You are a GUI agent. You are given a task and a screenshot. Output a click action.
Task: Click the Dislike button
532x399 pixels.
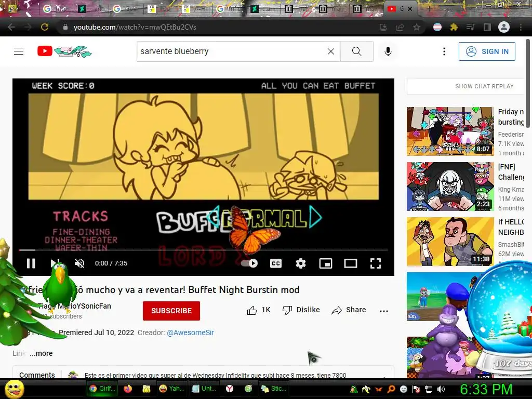click(x=301, y=310)
